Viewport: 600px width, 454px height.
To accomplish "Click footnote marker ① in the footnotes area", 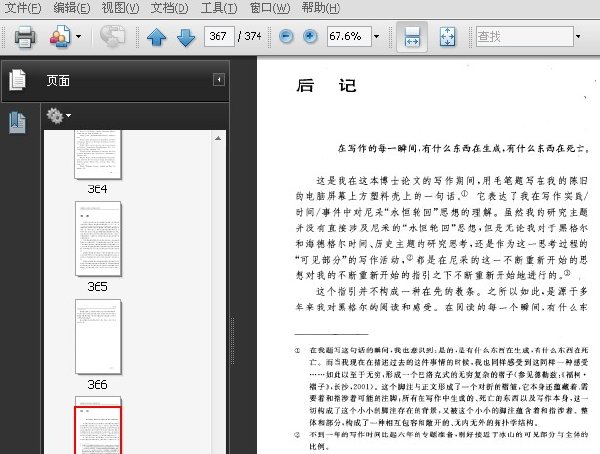I will pyautogui.click(x=297, y=350).
